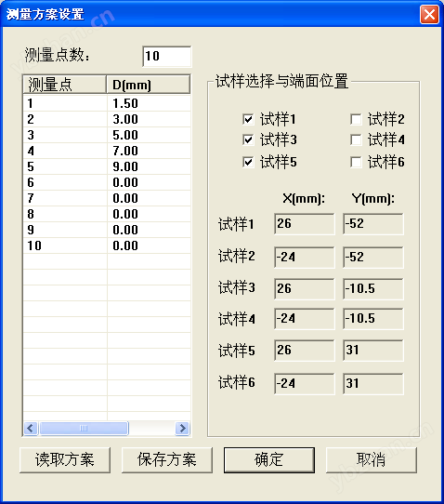Click the 测量点数 input field
444x504 pixels.
(x=167, y=57)
